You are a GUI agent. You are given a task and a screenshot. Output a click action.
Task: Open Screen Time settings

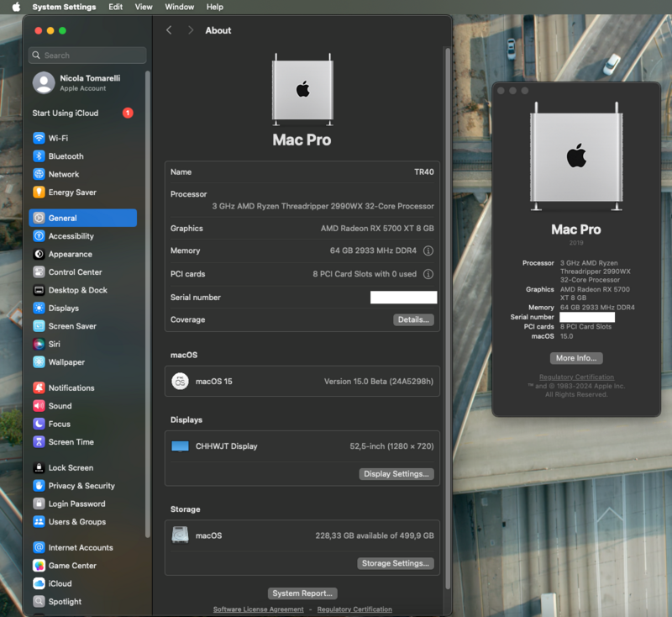pos(71,442)
